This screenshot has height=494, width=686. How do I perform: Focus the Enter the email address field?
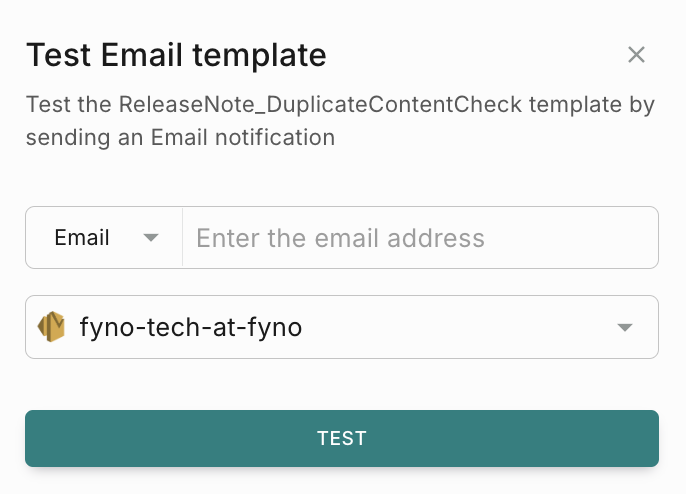(x=420, y=238)
